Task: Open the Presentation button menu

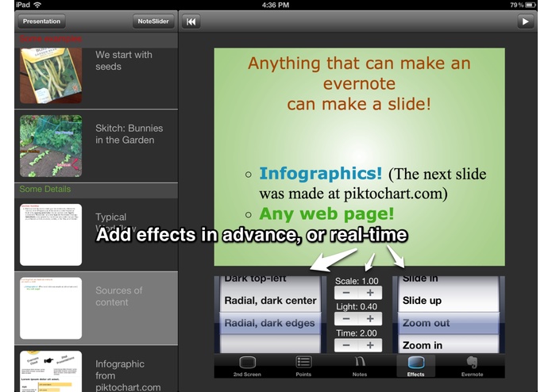Action: tap(41, 21)
